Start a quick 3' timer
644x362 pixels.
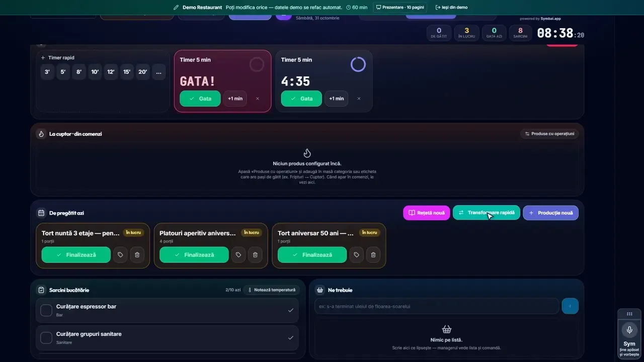point(47,72)
